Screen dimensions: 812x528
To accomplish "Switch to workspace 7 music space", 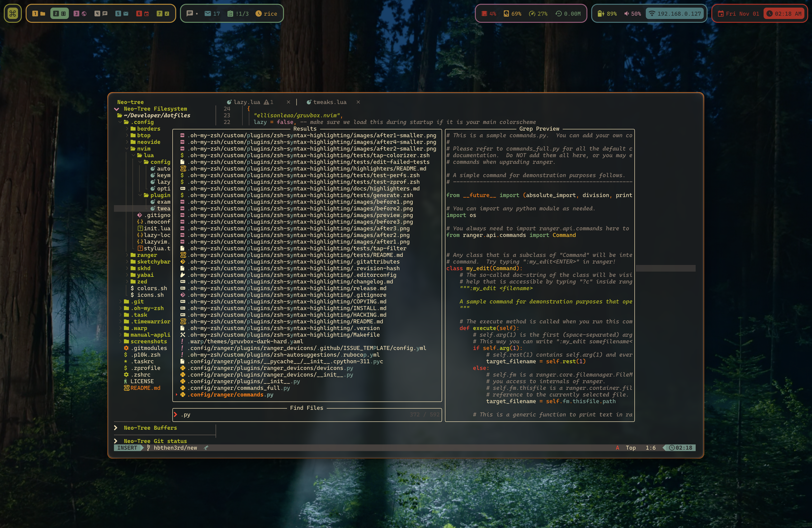I will coord(163,14).
